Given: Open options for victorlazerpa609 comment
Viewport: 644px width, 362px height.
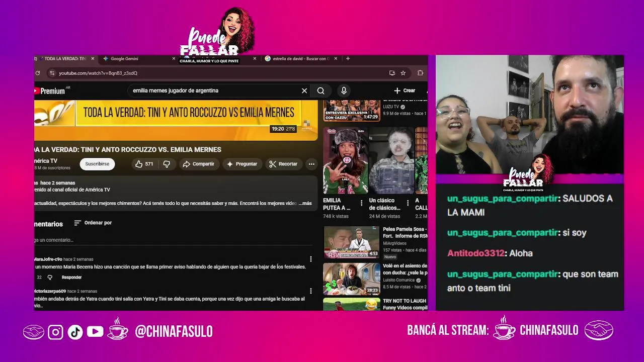Looking at the screenshot, I should point(310,291).
